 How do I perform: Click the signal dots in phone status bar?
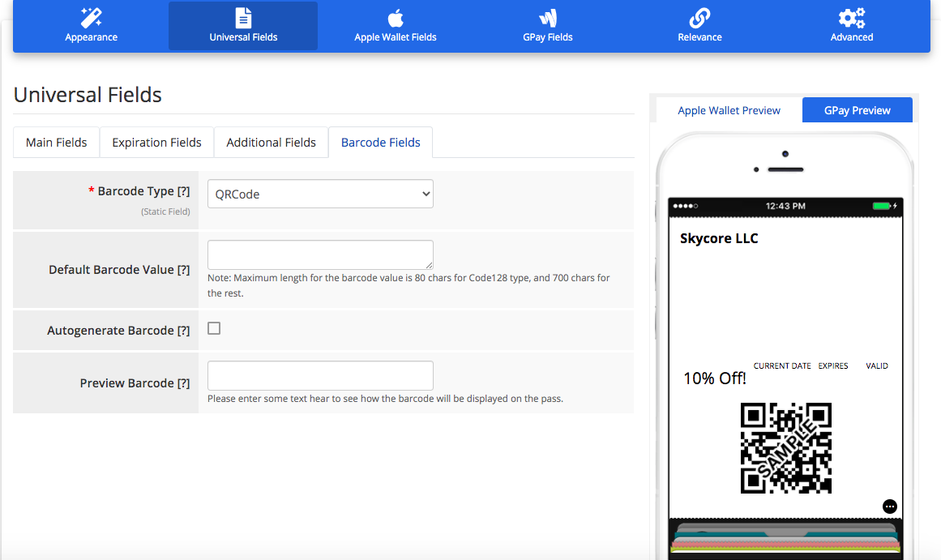686,206
